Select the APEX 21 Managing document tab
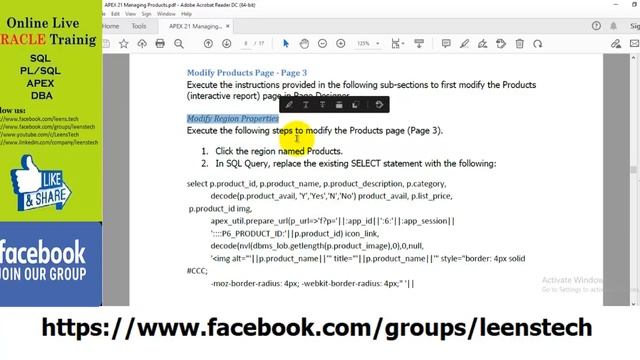This screenshot has width=640, height=360. pyautogui.click(x=195, y=26)
